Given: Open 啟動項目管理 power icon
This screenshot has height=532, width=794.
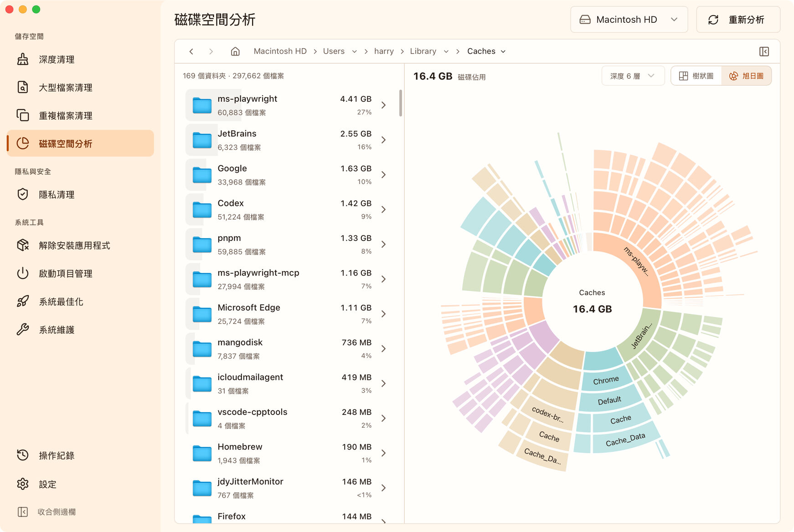Looking at the screenshot, I should [x=80, y=273].
